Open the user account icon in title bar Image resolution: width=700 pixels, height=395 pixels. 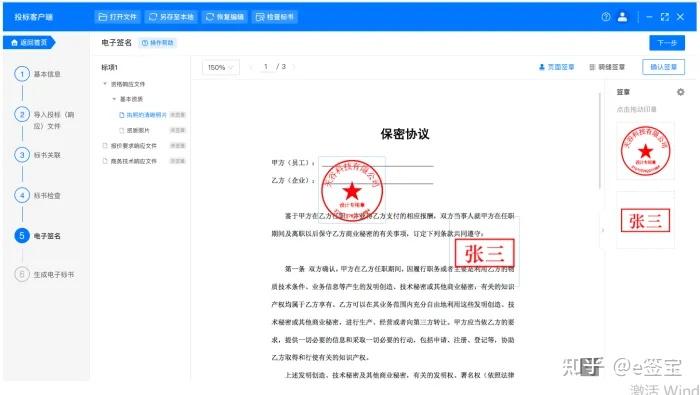pyautogui.click(x=622, y=17)
